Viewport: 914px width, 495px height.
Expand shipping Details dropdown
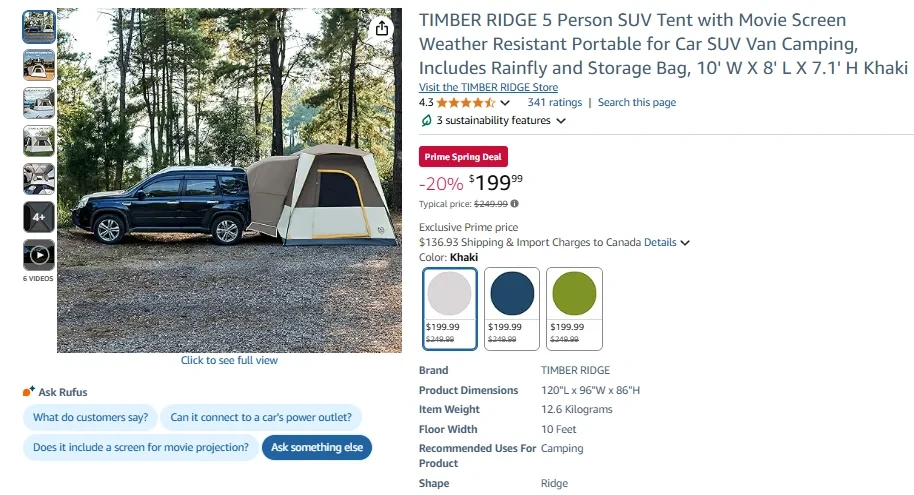pyautogui.click(x=667, y=243)
